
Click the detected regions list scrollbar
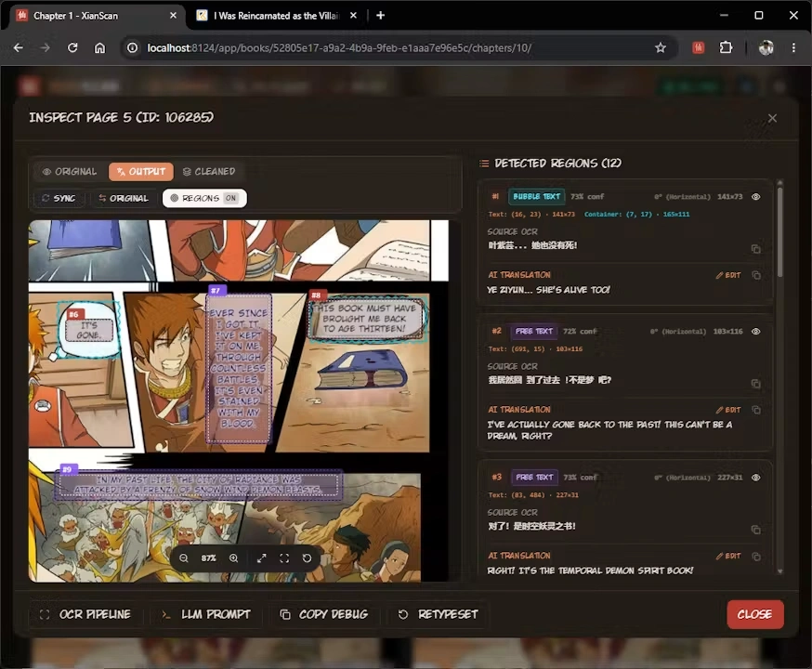(x=779, y=233)
